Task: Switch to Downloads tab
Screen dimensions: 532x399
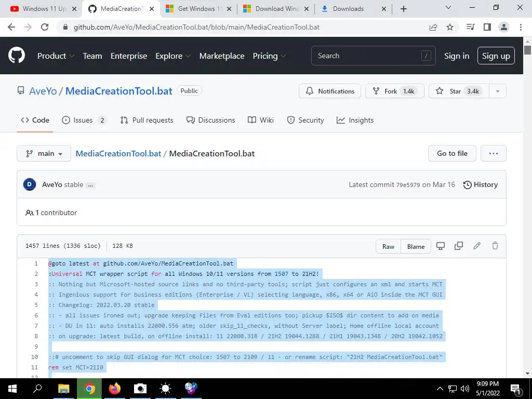Action: 353,9
